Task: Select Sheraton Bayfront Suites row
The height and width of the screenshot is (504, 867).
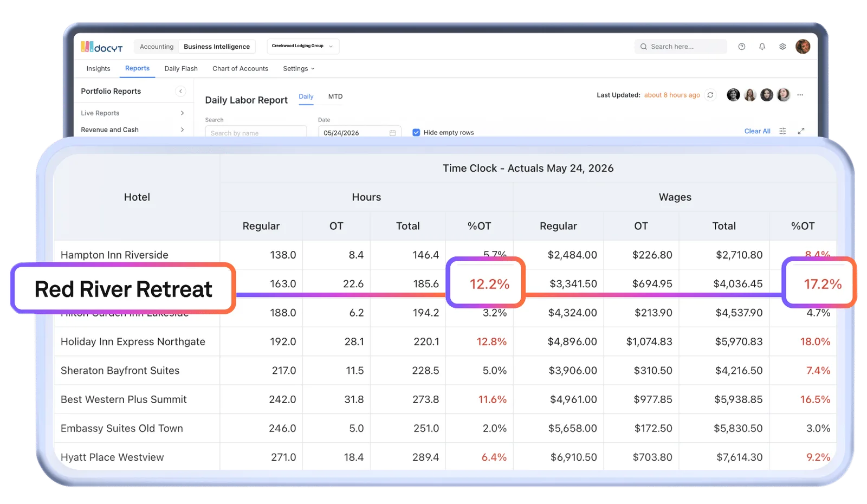Action: pos(120,371)
